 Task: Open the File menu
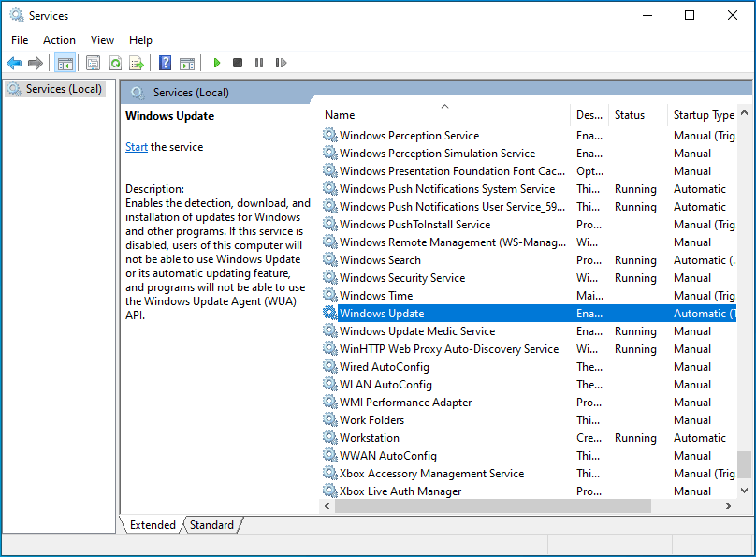click(x=20, y=40)
